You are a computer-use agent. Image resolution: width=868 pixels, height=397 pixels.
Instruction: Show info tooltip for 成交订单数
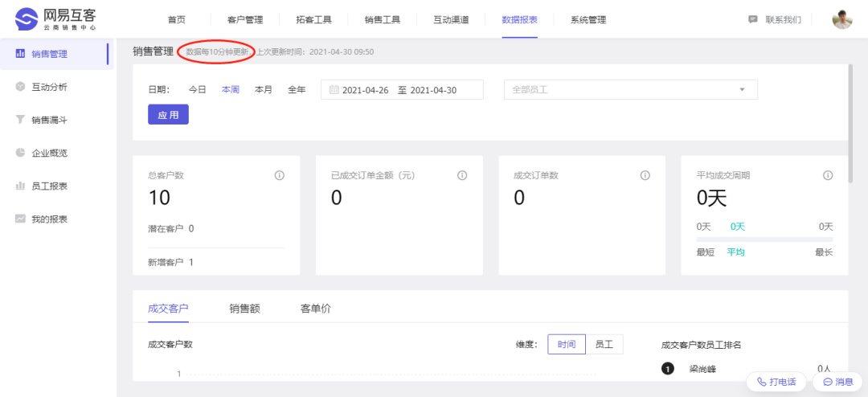click(x=645, y=175)
